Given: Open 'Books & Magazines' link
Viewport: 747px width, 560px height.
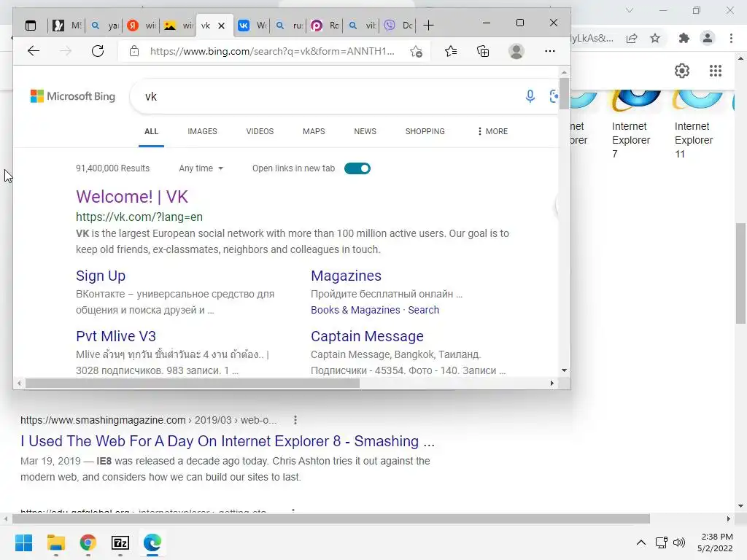Looking at the screenshot, I should pyautogui.click(x=355, y=310).
